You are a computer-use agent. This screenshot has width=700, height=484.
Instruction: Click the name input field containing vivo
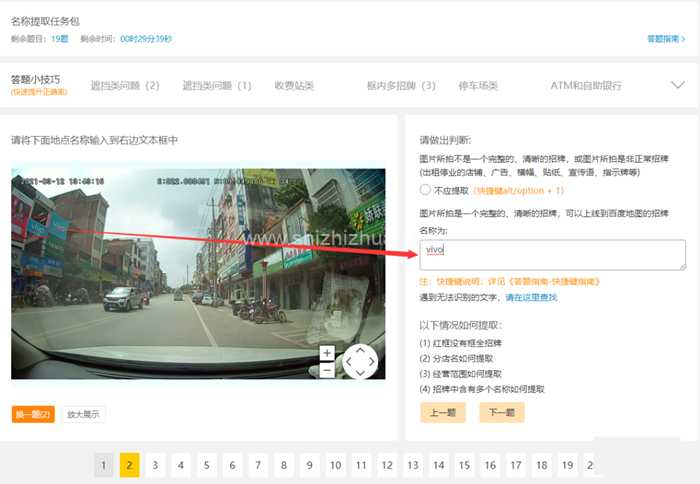click(x=553, y=255)
